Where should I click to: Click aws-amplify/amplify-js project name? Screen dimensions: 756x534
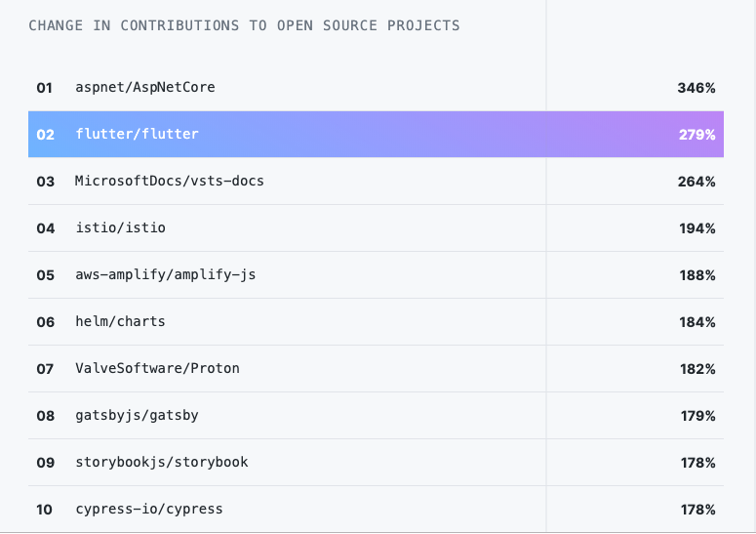(x=166, y=275)
